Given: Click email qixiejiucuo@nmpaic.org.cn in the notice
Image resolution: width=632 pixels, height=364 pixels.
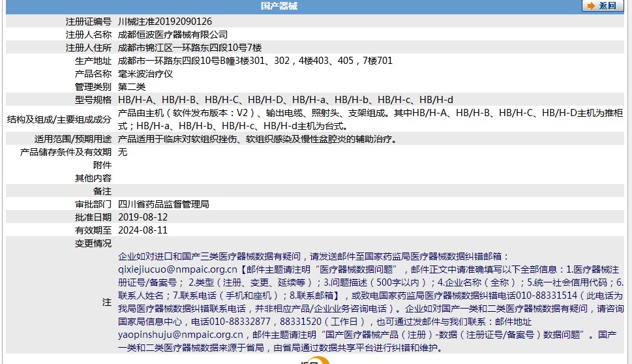Looking at the screenshot, I should pos(177,269).
